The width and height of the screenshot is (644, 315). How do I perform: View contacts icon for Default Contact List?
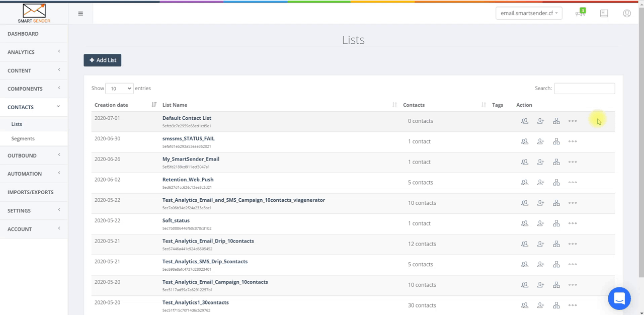pyautogui.click(x=525, y=121)
